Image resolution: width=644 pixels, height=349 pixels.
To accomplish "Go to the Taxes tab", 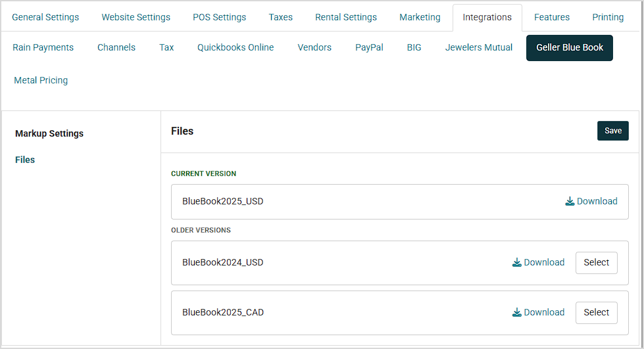I will (x=280, y=17).
